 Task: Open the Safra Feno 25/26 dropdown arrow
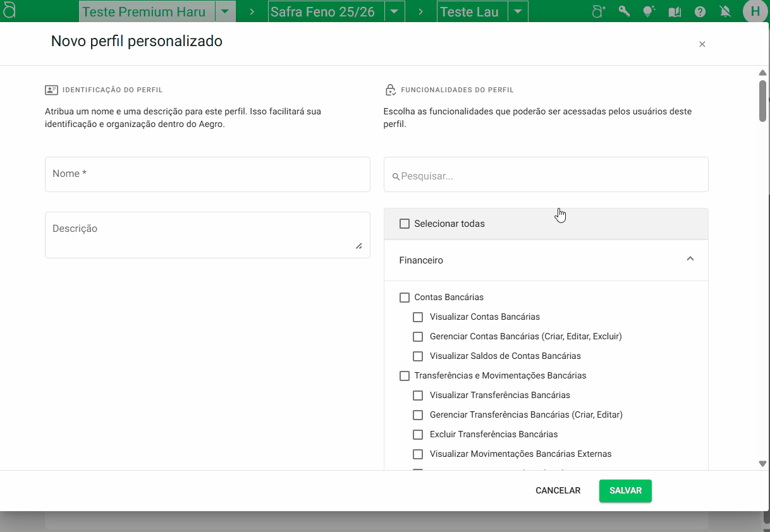pos(394,11)
